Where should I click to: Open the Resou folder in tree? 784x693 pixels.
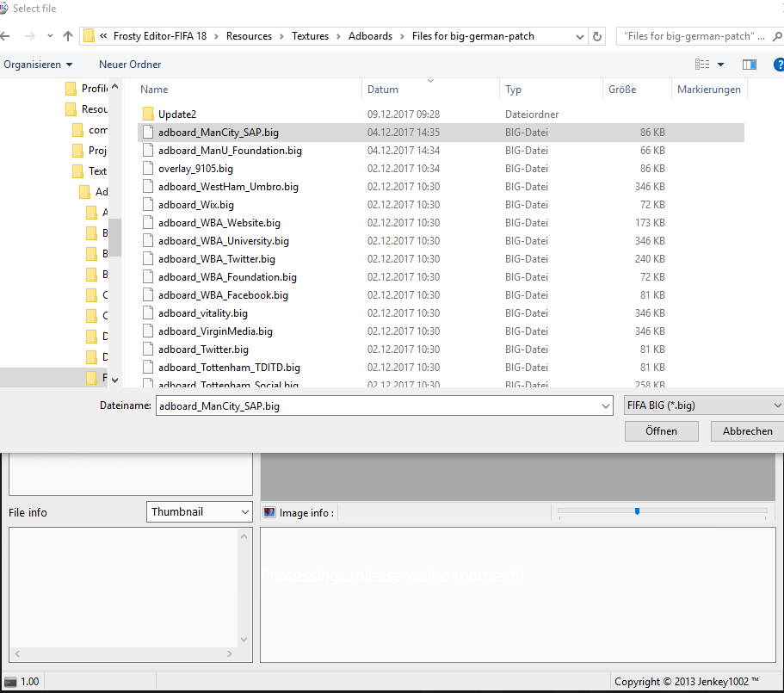tap(87, 109)
